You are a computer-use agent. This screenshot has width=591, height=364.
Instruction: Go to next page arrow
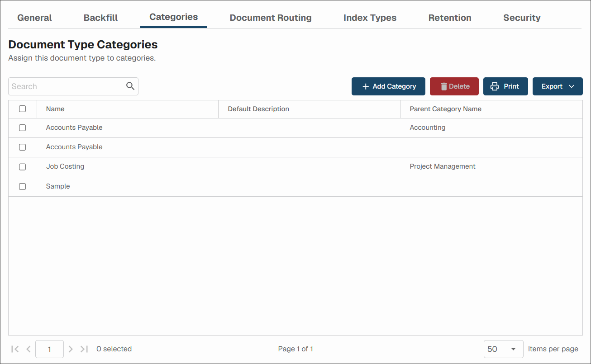[71, 349]
